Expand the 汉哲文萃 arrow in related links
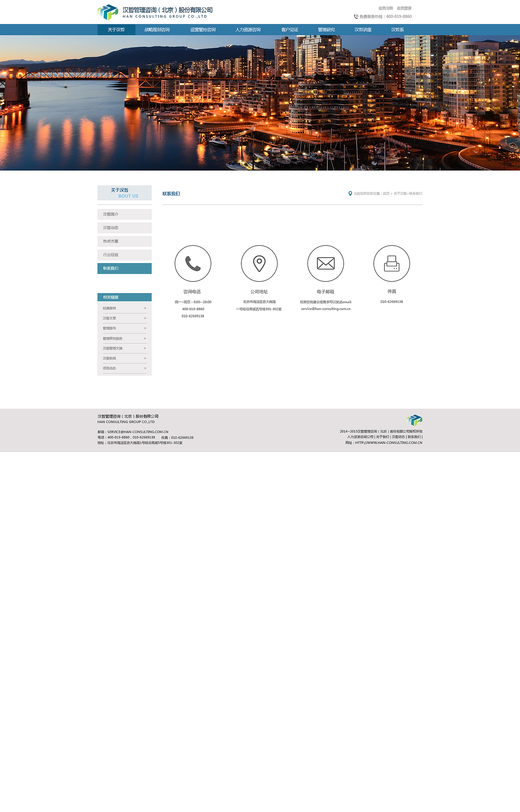The image size is (520, 812). click(145, 318)
